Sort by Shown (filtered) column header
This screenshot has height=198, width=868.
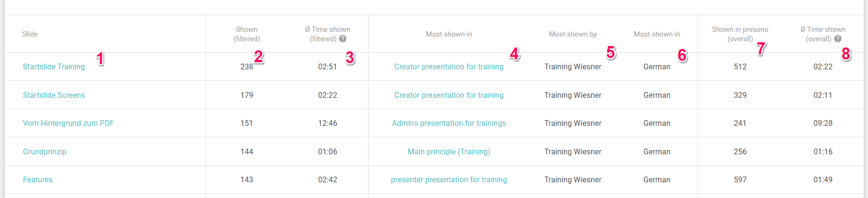click(x=246, y=34)
